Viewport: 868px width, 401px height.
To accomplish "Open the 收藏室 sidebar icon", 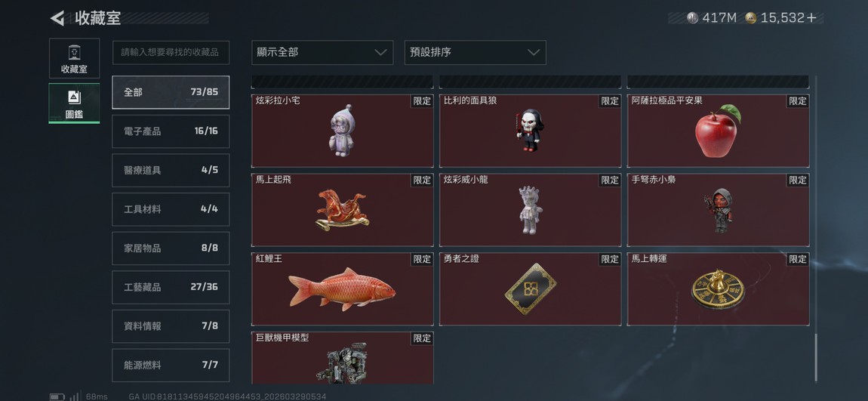I will pyautogui.click(x=74, y=58).
